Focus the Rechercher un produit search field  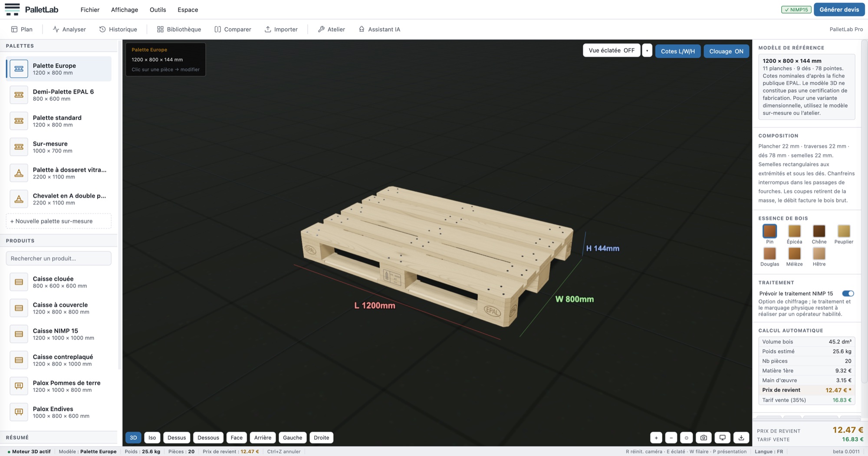[59, 259]
